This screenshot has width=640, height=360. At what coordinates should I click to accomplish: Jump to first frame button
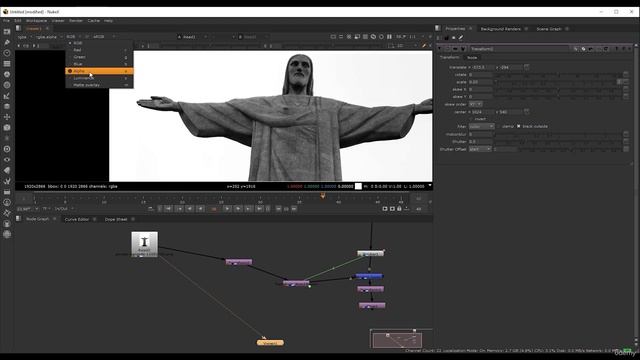168,209
